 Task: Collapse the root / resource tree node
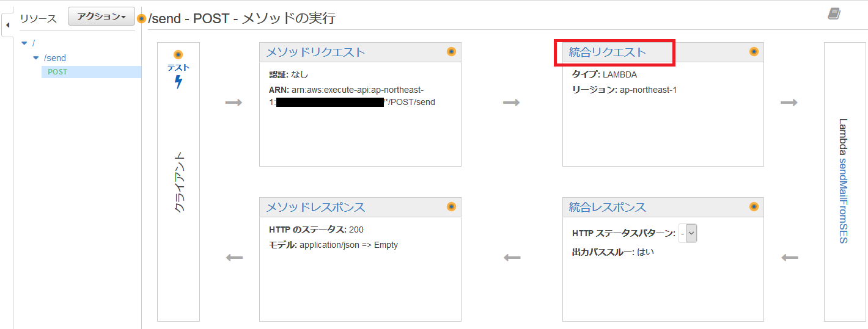pyautogui.click(x=24, y=43)
